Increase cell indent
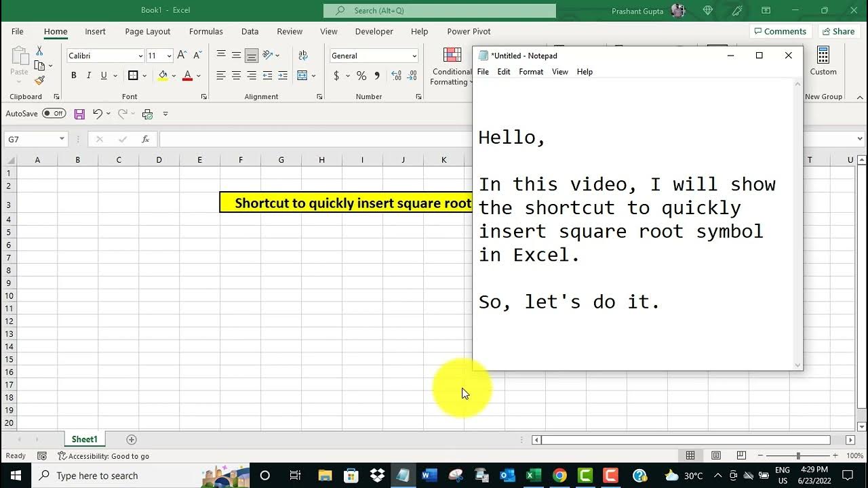868x488 pixels. pos(283,76)
